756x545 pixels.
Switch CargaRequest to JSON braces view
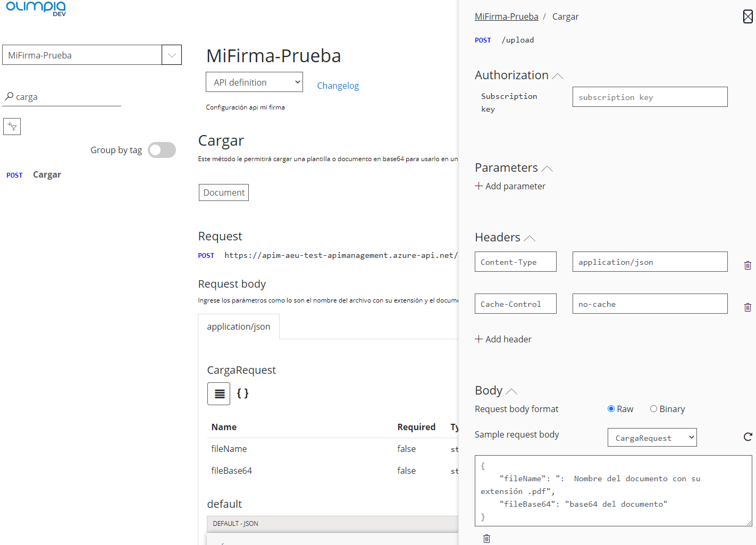242,393
